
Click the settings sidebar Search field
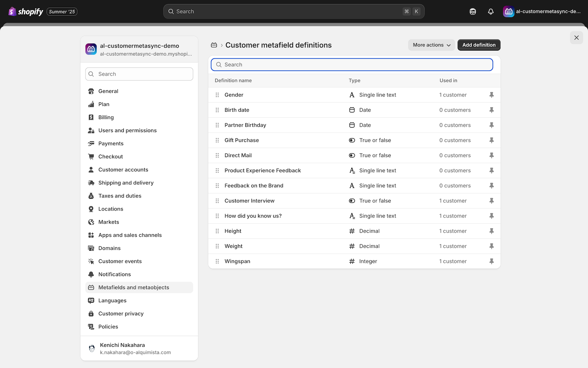click(139, 74)
